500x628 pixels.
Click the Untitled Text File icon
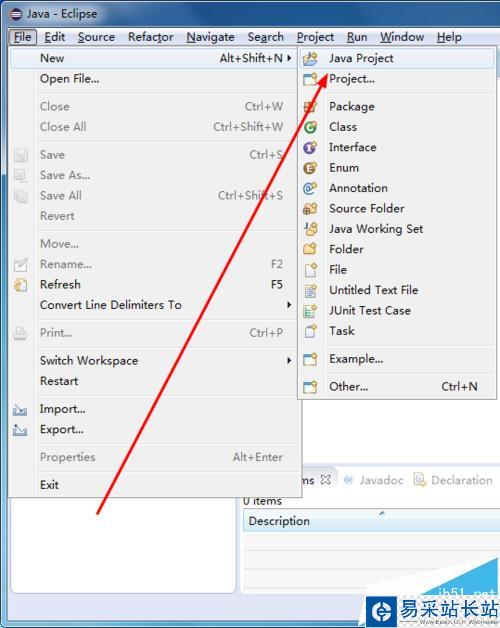[x=310, y=290]
